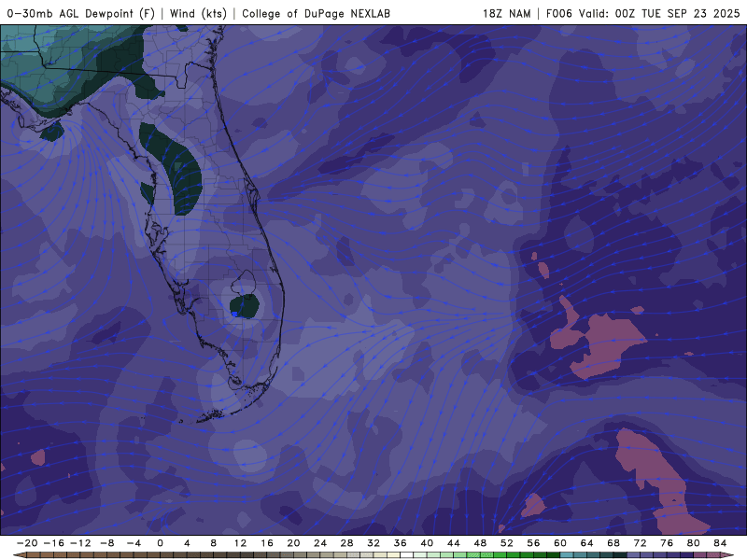Click the '-8' color bar label

click(x=107, y=543)
